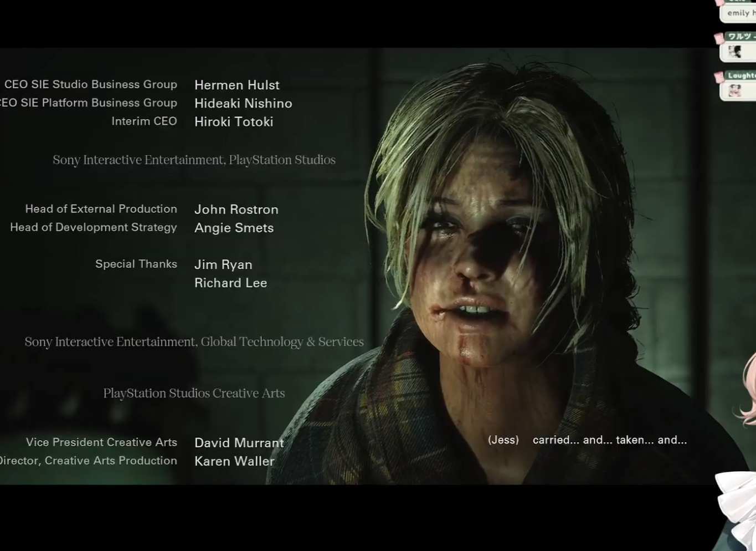Image resolution: width=756 pixels, height=551 pixels.
Task: Click the 'Vice President Creative Arts' title
Action: 101,442
